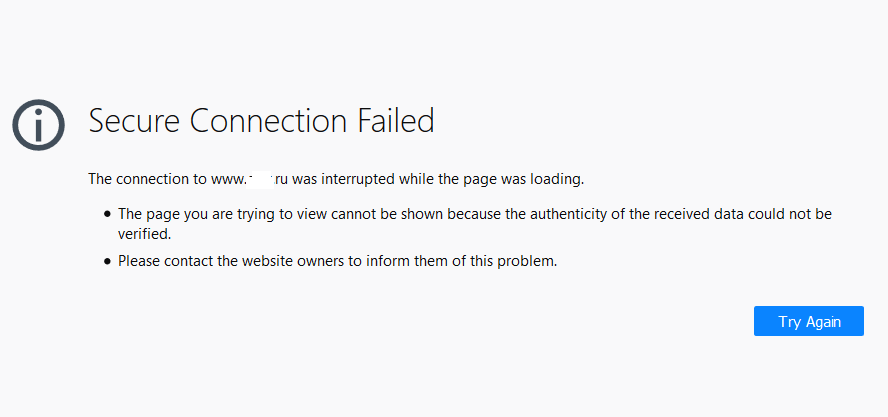
Task: Click the word "Secure" in the heading
Action: pos(135,122)
